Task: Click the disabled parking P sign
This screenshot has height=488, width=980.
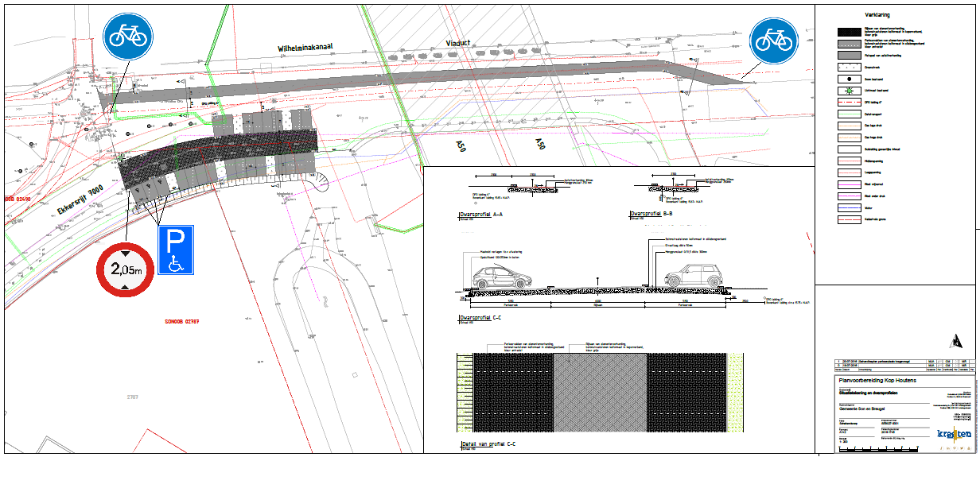Action: coord(176,250)
